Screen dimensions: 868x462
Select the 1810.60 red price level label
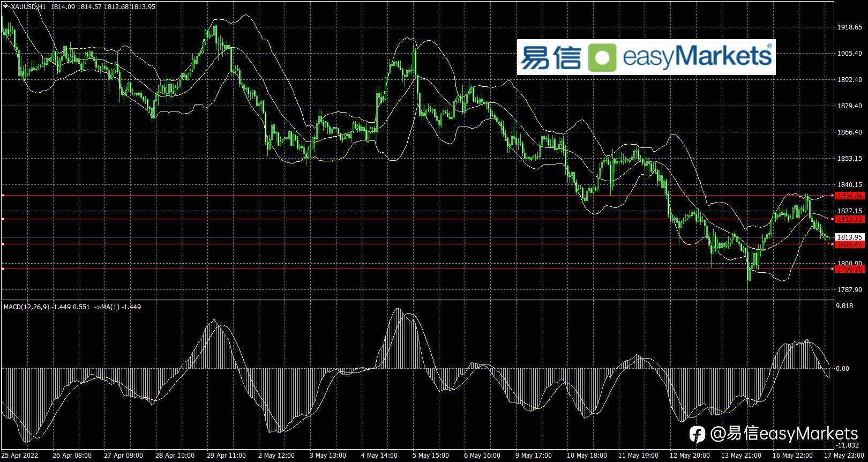(x=850, y=245)
